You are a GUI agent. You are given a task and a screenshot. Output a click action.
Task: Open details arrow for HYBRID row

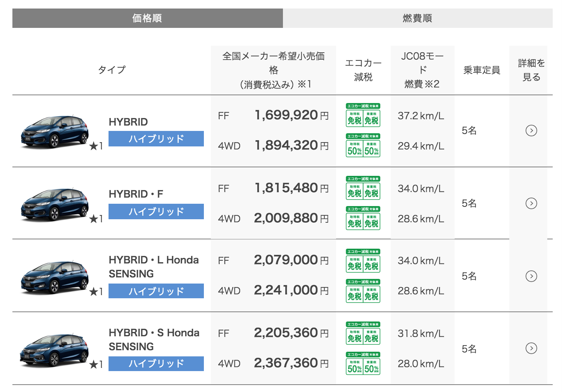pyautogui.click(x=531, y=131)
